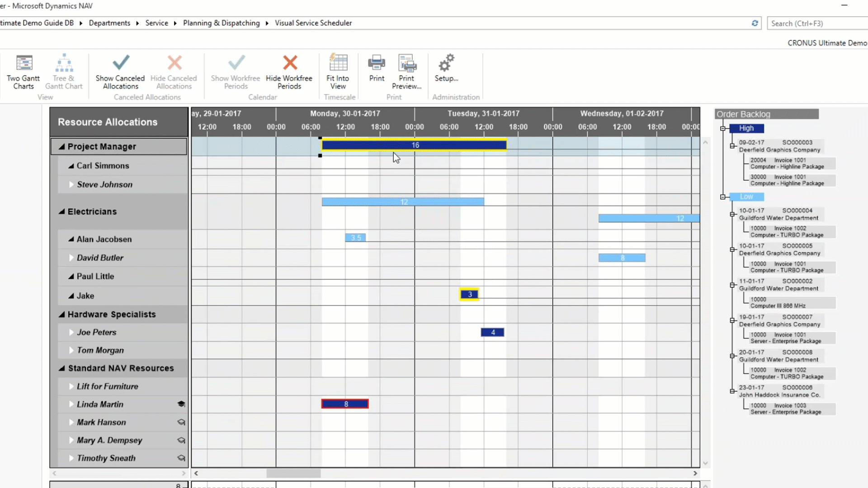The width and height of the screenshot is (868, 488).
Task: Expand the Steve Johnson row
Action: 71,184
